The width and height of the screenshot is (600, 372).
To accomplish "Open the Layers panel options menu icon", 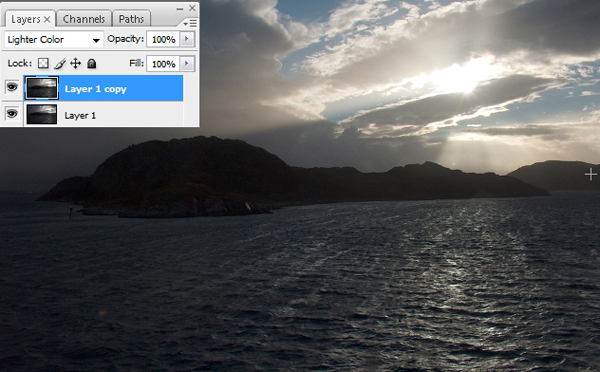I will click(190, 23).
